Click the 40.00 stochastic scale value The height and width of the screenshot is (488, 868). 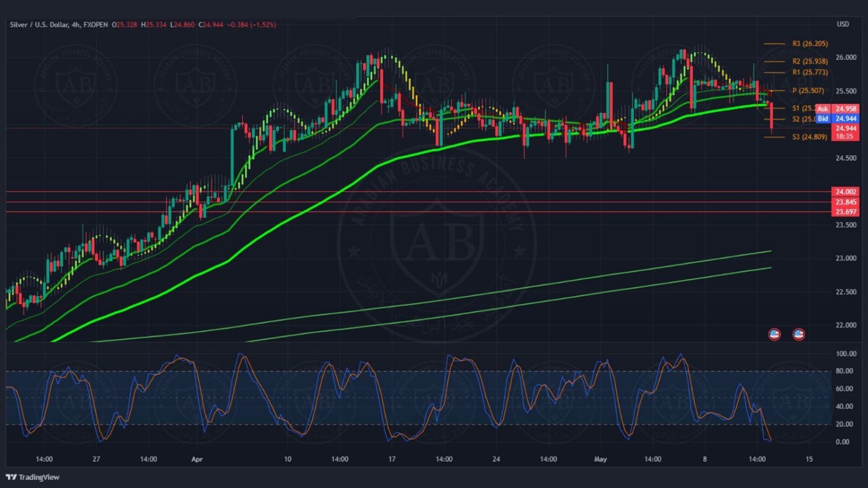844,406
